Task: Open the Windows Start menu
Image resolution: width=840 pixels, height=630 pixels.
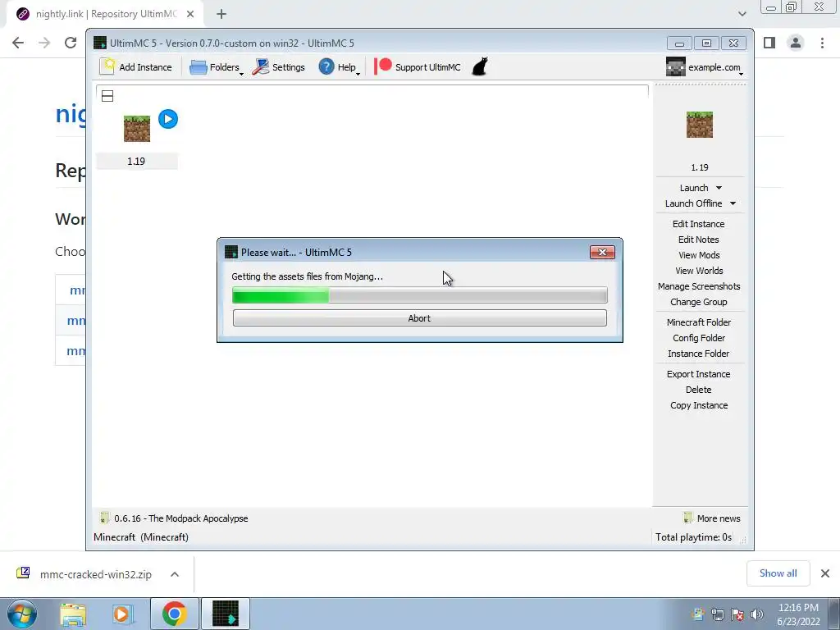Action: pos(21,614)
